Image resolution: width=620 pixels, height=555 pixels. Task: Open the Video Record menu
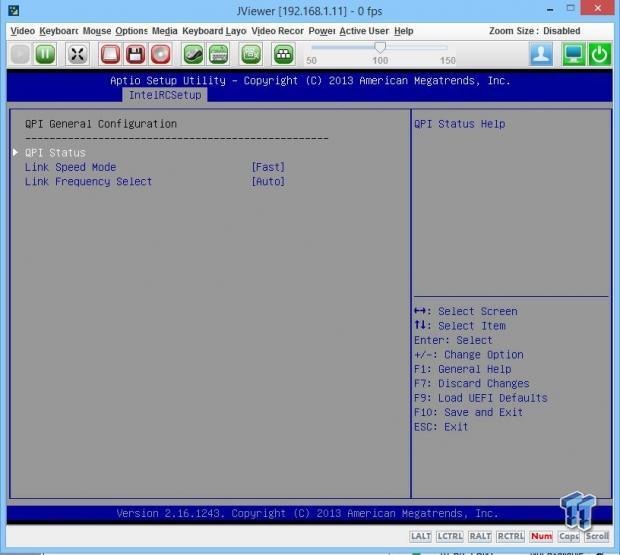(x=278, y=31)
